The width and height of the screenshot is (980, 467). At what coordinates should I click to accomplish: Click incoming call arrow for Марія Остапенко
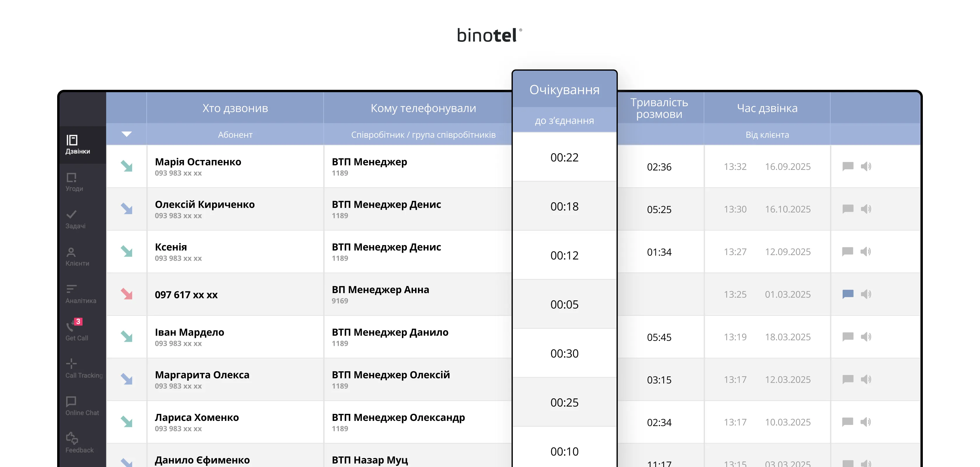(127, 166)
